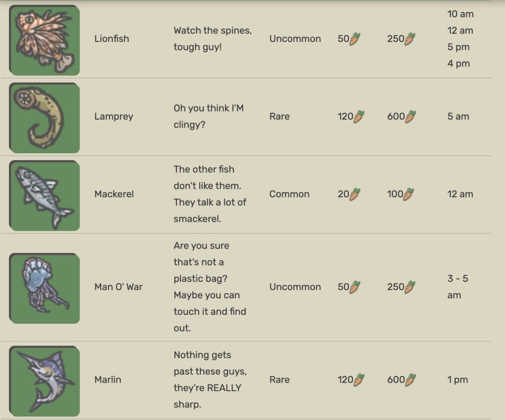The image size is (505, 420).
Task: Click the carrot icon beside Lamprey's 600 price
Action: (410, 116)
